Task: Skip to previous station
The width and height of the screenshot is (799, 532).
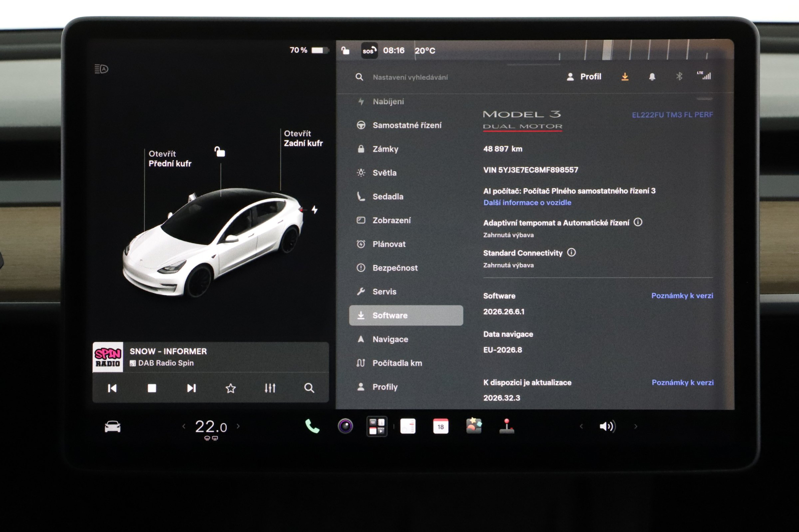Action: (x=112, y=388)
